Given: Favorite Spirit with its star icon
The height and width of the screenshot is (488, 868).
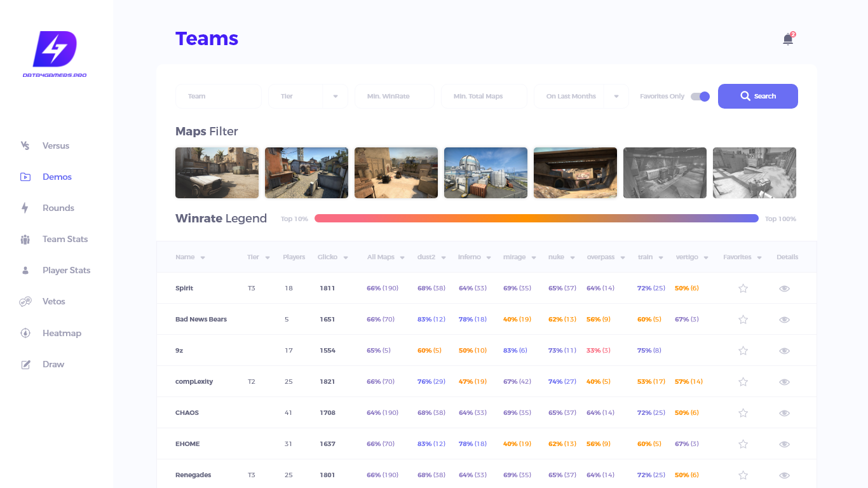Looking at the screenshot, I should point(743,288).
